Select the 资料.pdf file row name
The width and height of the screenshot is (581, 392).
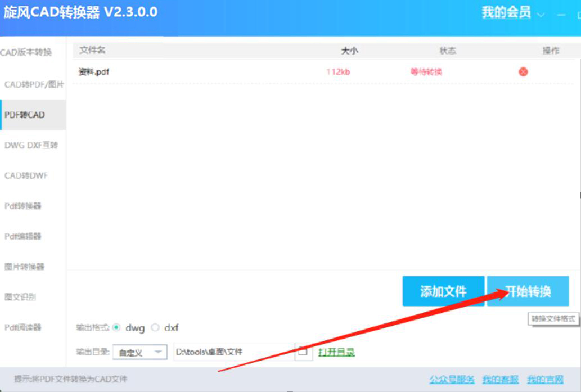[x=94, y=72]
